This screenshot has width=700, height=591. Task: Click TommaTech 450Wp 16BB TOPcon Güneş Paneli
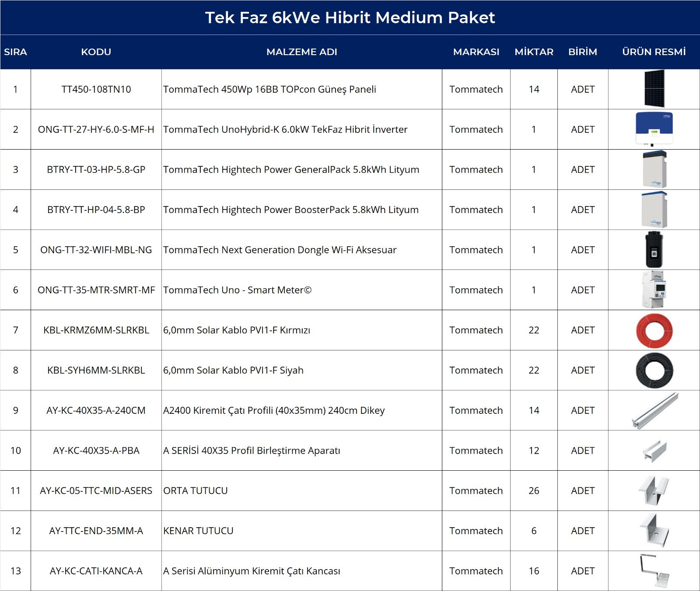click(269, 89)
